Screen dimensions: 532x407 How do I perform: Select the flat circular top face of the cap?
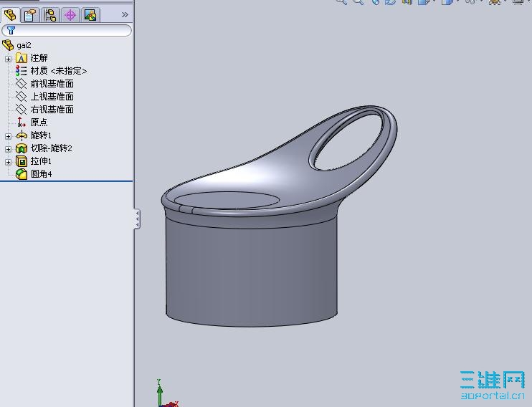click(x=227, y=200)
